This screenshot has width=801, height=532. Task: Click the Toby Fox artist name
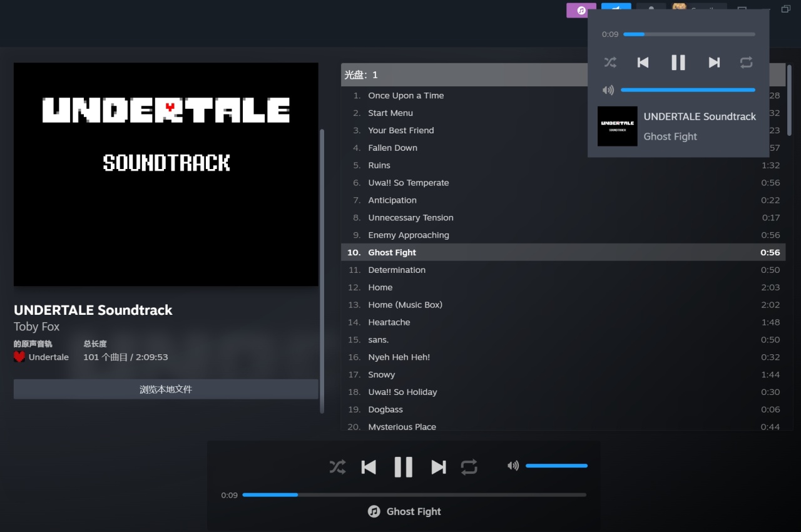click(37, 327)
